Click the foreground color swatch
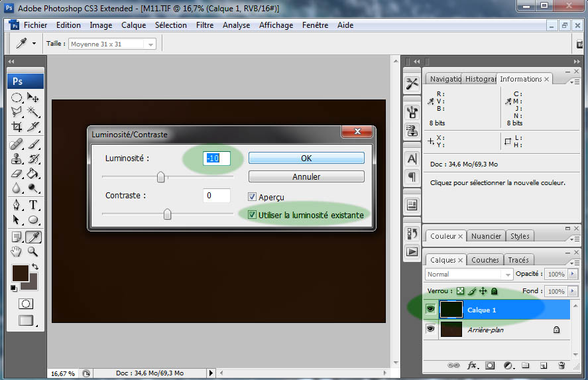Screen dimensions: 588x380 click(x=21, y=273)
